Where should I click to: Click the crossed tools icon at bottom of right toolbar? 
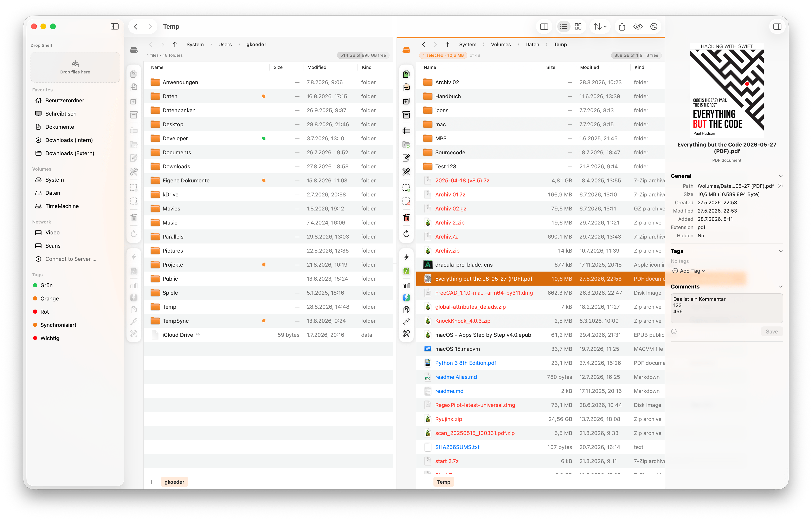point(406,334)
